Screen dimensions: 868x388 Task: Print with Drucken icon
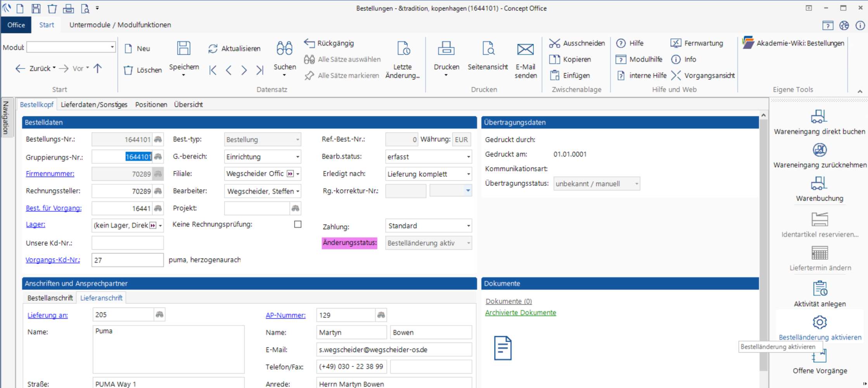pos(446,48)
